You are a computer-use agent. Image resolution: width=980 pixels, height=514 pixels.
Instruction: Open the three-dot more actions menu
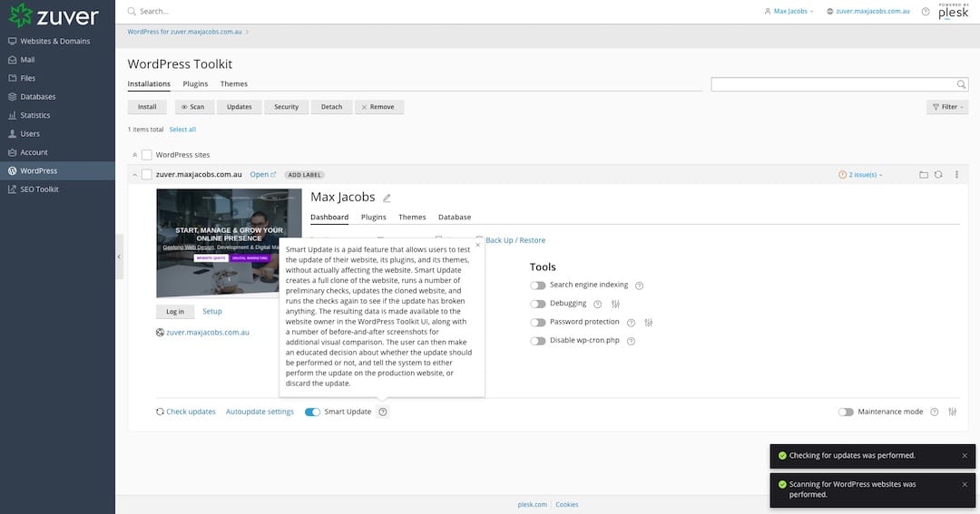956,175
